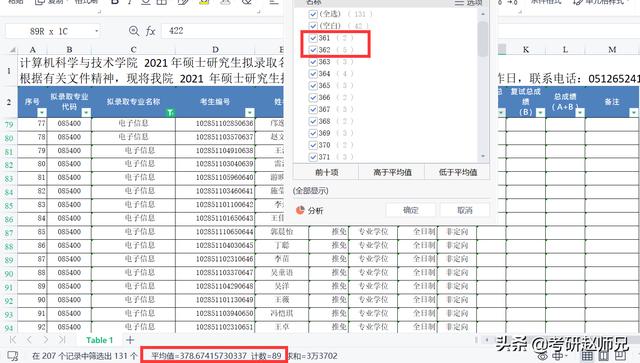Uncheck the 364 value checkbox
Image resolution: width=640 pixels, height=363 pixels.
[313, 73]
